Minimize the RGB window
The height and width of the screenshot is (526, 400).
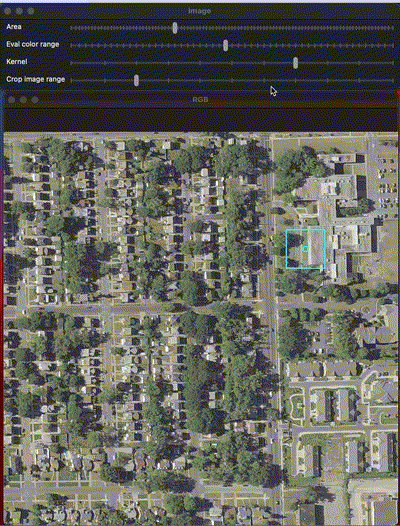point(23,100)
